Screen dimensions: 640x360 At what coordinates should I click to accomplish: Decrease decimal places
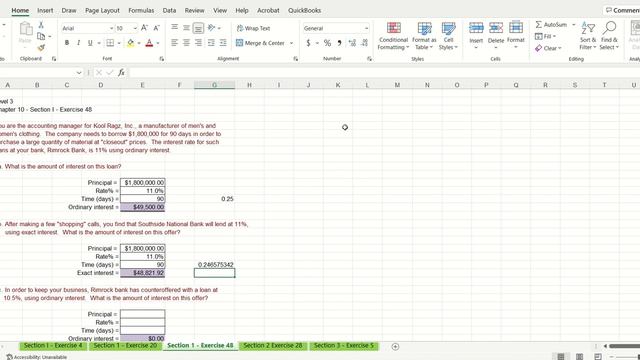(364, 42)
